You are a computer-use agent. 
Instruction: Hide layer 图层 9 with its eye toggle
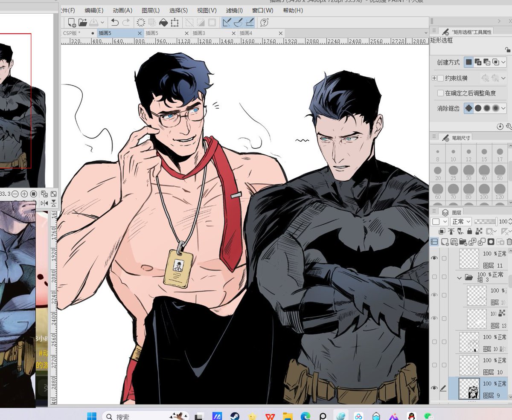click(434, 387)
